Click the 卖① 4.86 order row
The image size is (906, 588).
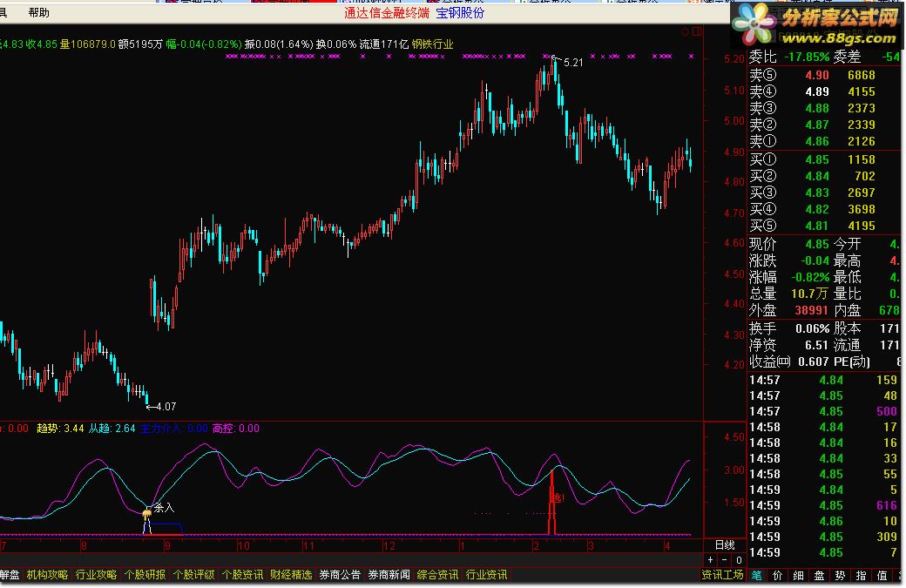coord(824,141)
